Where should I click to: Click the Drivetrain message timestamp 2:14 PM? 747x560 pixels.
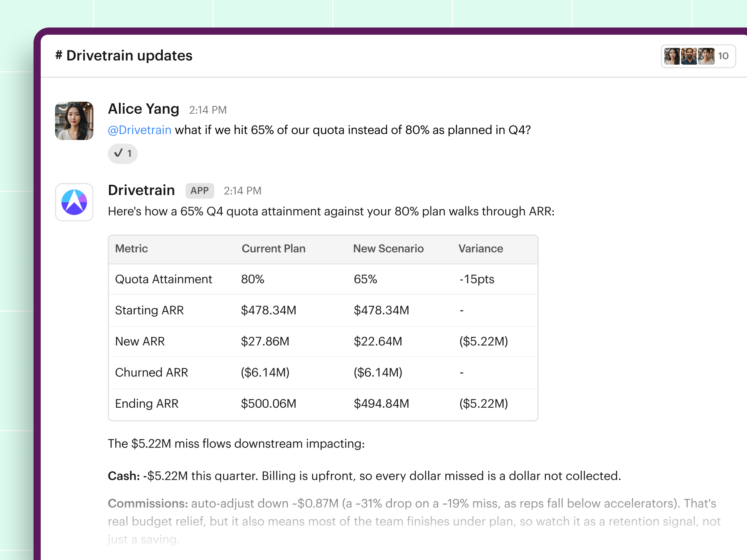click(x=243, y=191)
